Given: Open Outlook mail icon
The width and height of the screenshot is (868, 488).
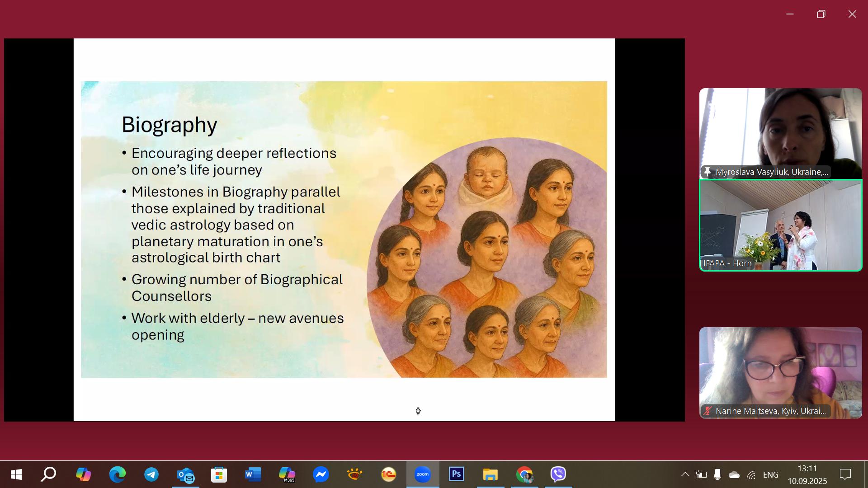Looking at the screenshot, I should pyautogui.click(x=185, y=474).
